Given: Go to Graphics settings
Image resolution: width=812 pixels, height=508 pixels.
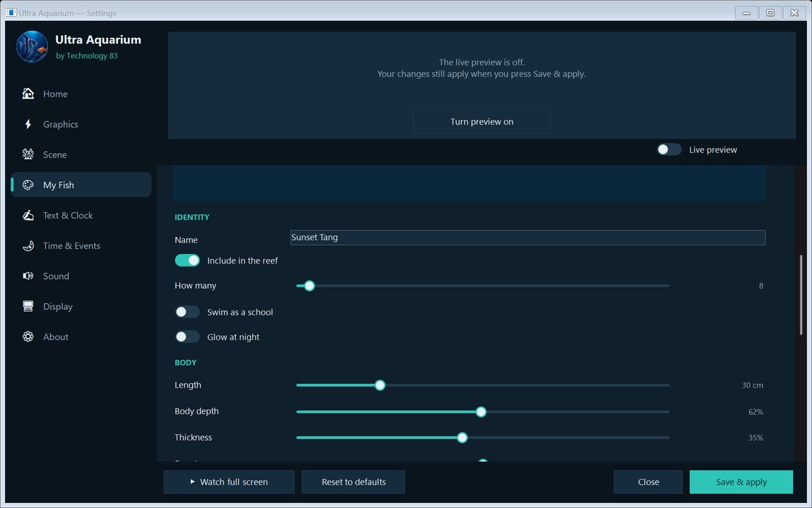Looking at the screenshot, I should (81, 124).
